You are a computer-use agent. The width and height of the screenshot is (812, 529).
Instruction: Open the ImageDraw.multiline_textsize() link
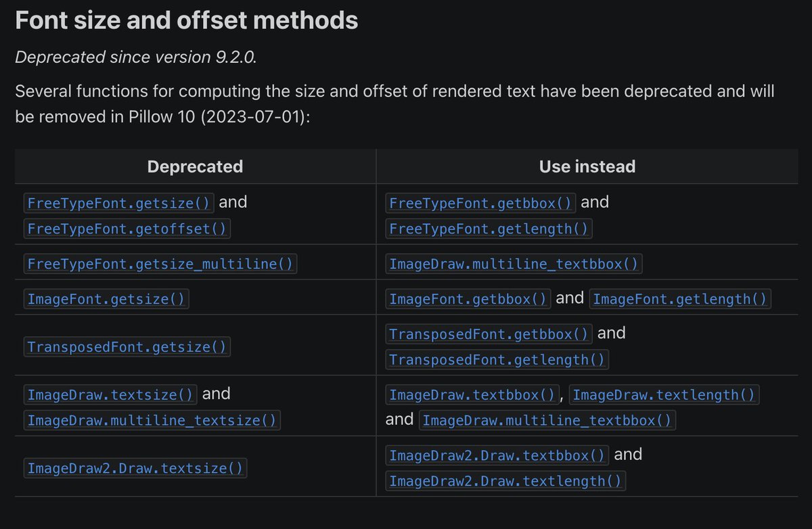point(152,420)
